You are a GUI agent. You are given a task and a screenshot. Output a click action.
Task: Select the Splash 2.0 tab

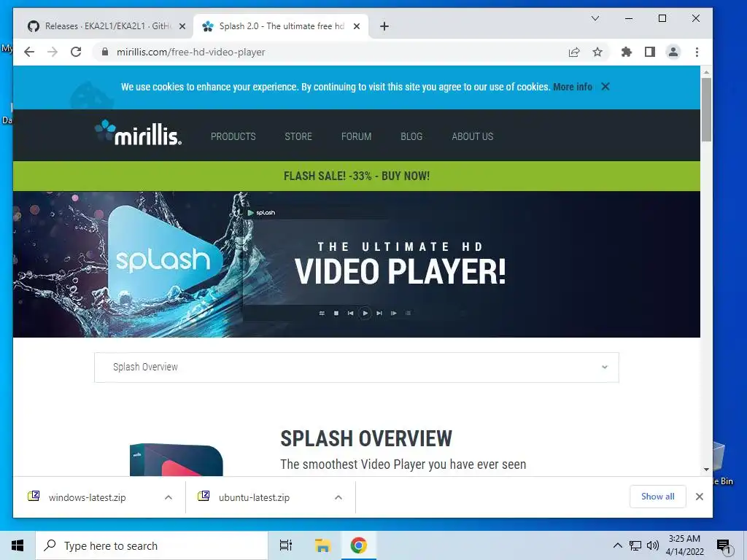pos(280,26)
